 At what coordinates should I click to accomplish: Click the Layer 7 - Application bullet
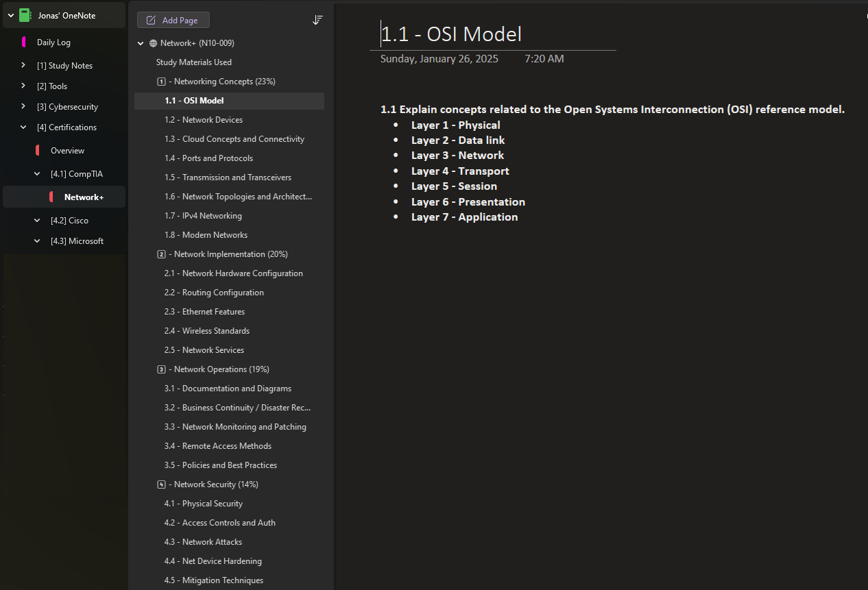464,217
